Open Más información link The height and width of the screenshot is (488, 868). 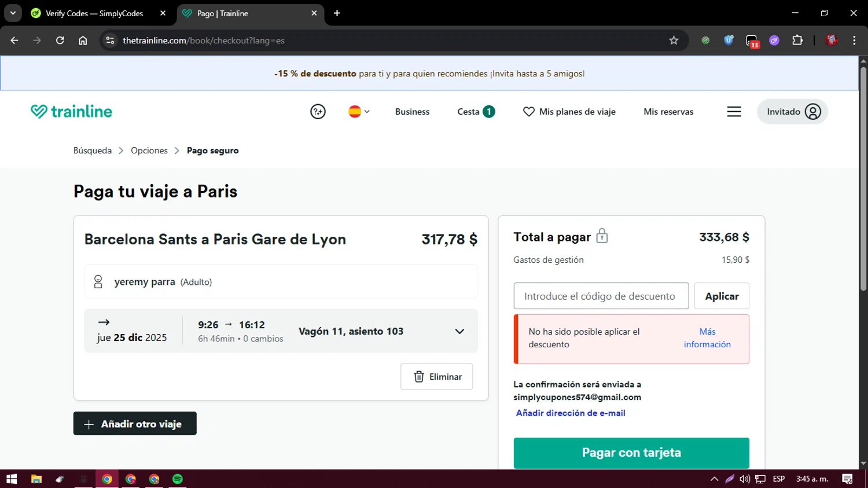point(707,338)
